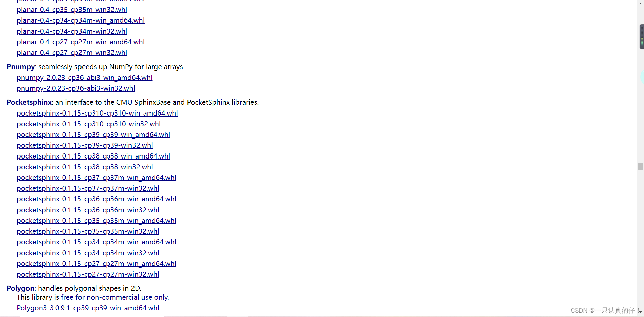Screen dimensions: 644x317
Task: Download planar-0.4-cp34-cp34m-win_amd64.whl
Action: pos(81,20)
